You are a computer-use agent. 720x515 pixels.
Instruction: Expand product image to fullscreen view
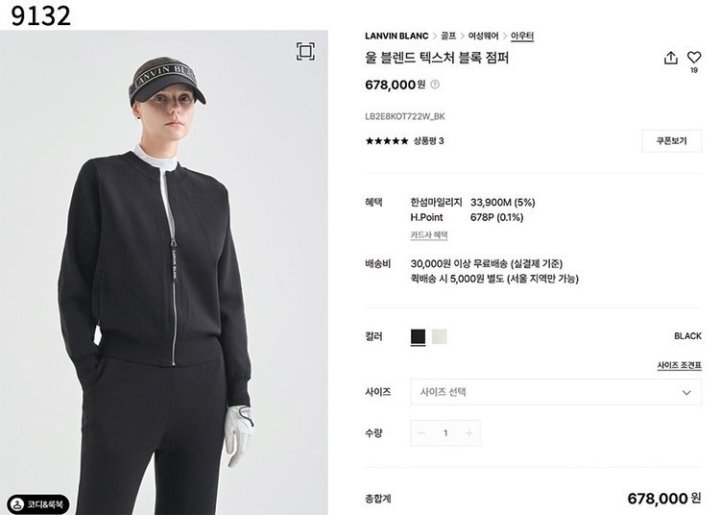pyautogui.click(x=305, y=51)
